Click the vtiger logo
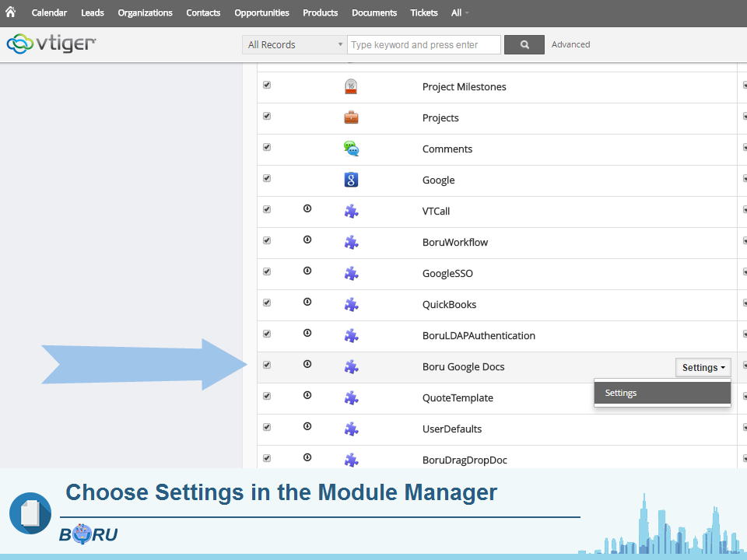This screenshot has height=560, width=747. pos(51,44)
